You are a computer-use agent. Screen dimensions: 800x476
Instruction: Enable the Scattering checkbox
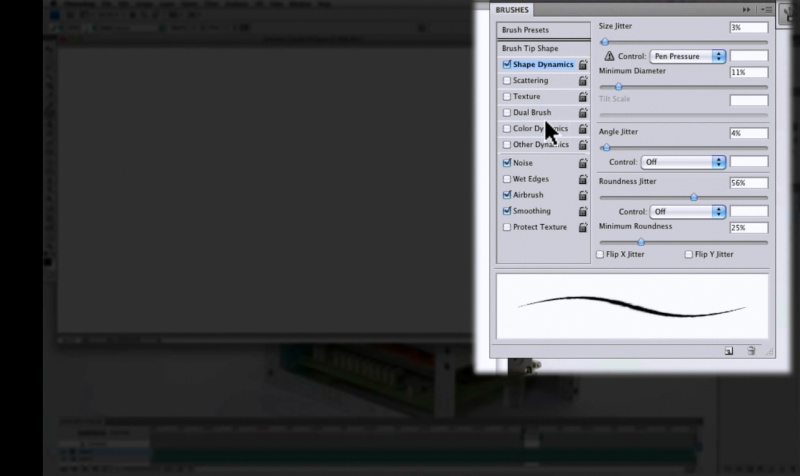click(507, 80)
